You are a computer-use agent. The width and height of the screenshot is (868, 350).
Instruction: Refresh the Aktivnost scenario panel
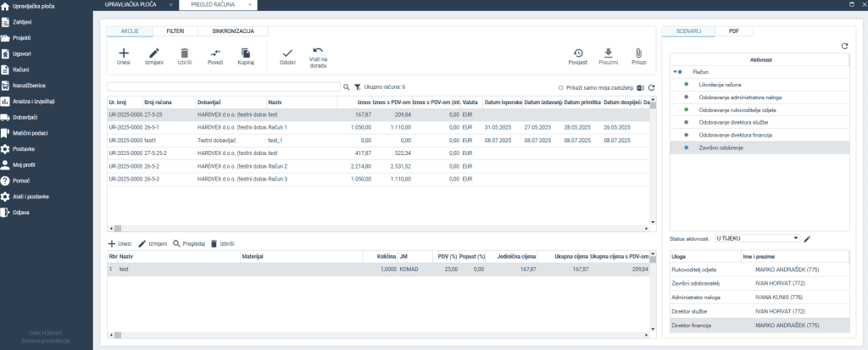844,46
